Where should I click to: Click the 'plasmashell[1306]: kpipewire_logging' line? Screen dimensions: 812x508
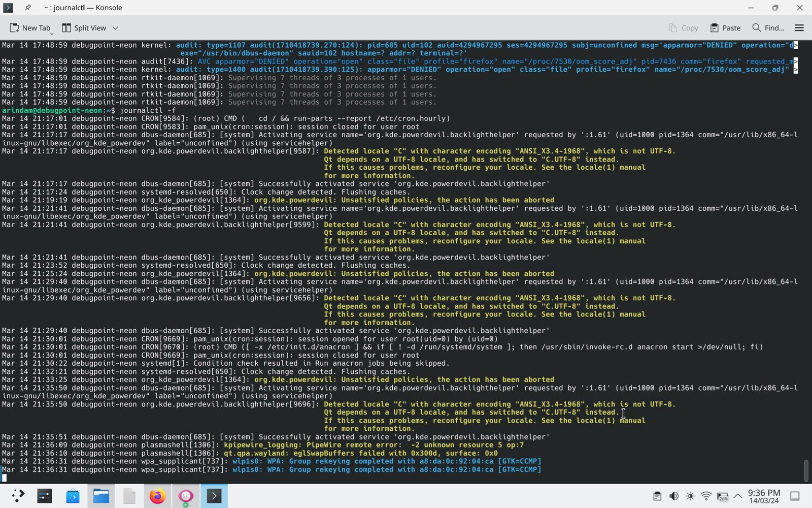tap(263, 445)
